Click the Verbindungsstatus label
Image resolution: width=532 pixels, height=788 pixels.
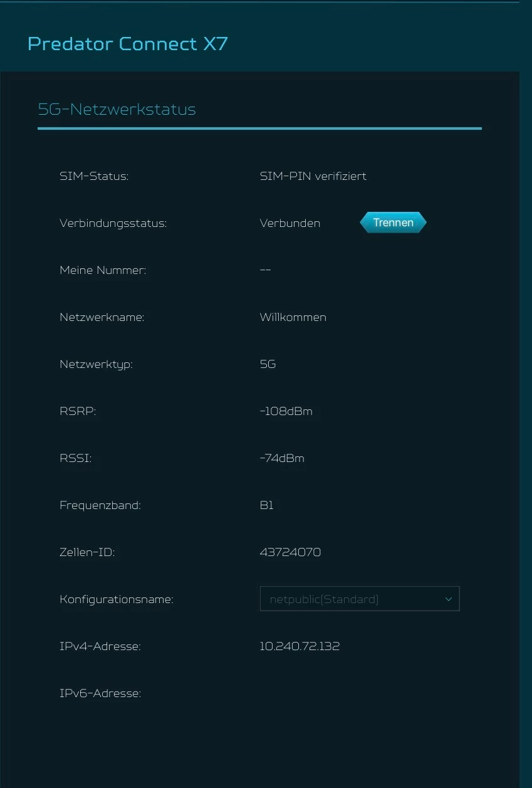113,223
